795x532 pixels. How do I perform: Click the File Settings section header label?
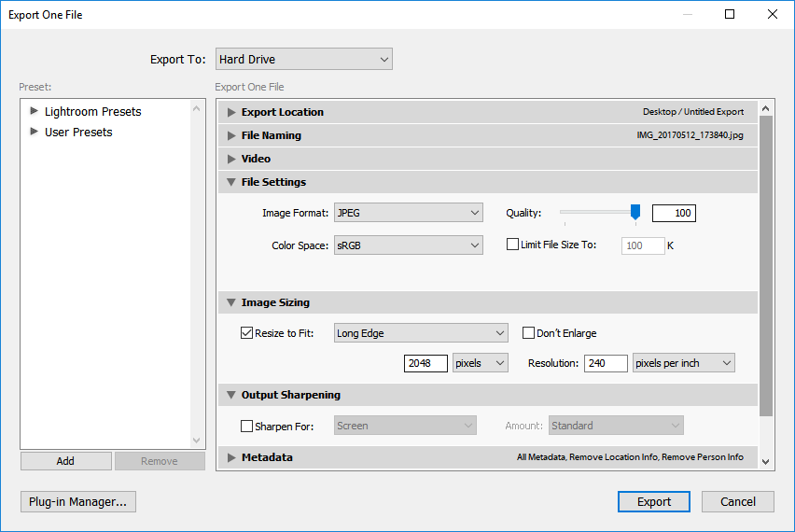point(273,182)
